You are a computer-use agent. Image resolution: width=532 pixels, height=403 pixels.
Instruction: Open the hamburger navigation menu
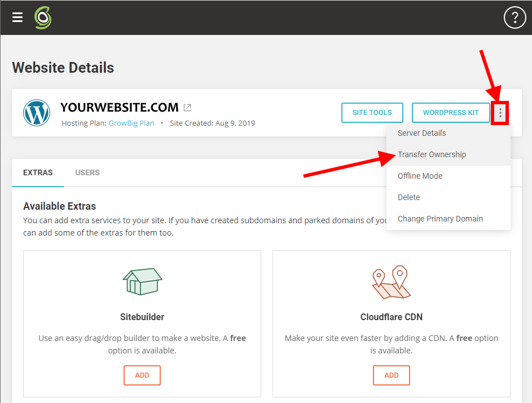[17, 17]
